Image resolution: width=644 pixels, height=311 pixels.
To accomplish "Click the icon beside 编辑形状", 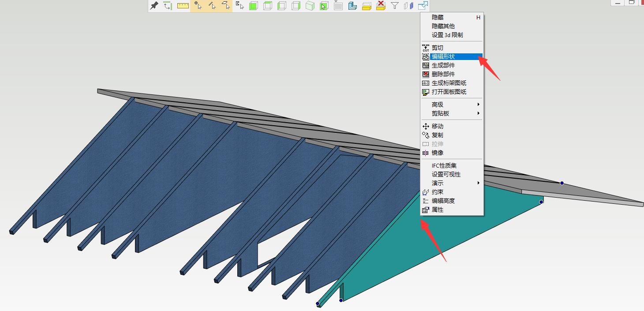I will [x=426, y=56].
